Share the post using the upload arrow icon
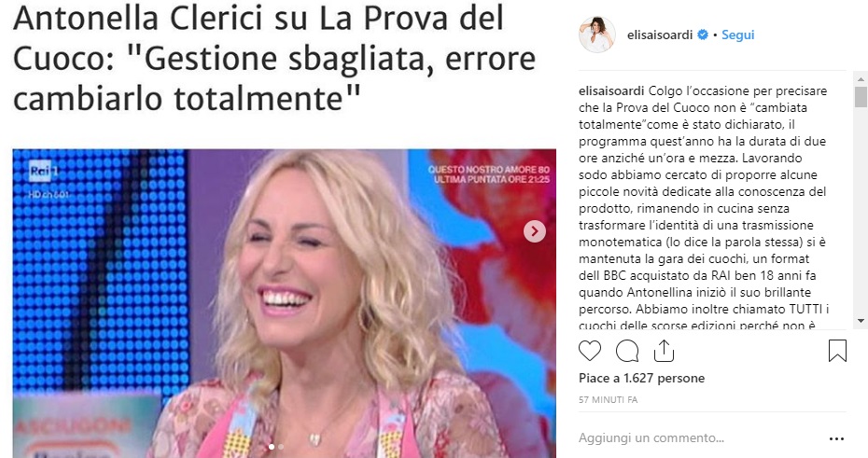Screen dimensions: 868x458 [664, 351]
